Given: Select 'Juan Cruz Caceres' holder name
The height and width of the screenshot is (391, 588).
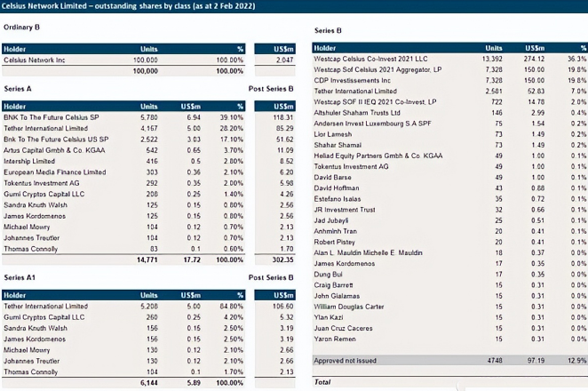Looking at the screenshot, I should tap(343, 328).
